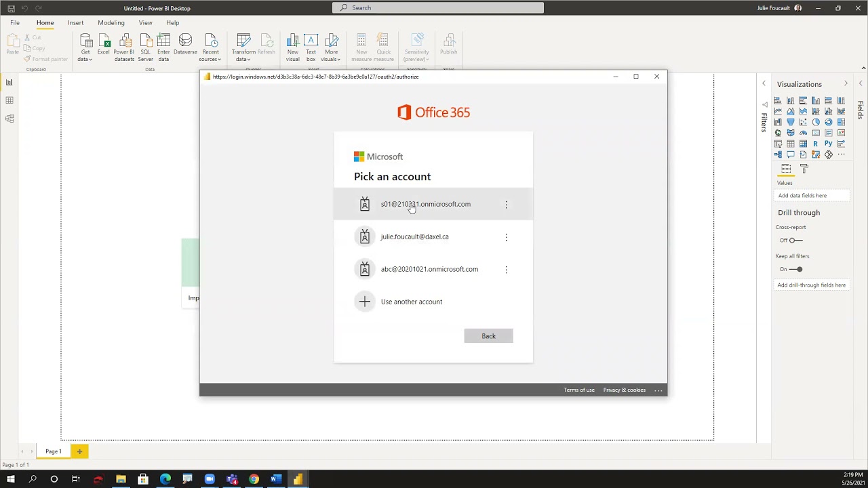The image size is (868, 488).
Task: Open options menu for abc@20201021 account
Action: tap(506, 269)
